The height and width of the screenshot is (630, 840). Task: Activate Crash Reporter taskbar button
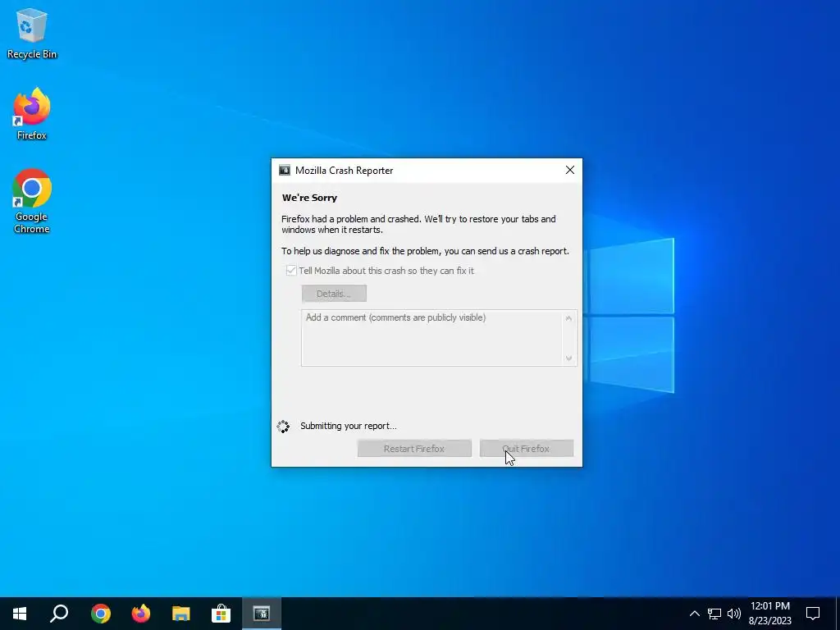[262, 614]
